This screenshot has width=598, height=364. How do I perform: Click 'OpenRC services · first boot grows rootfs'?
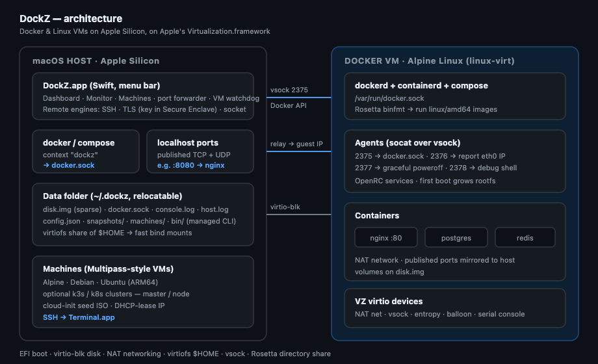[x=425, y=181]
